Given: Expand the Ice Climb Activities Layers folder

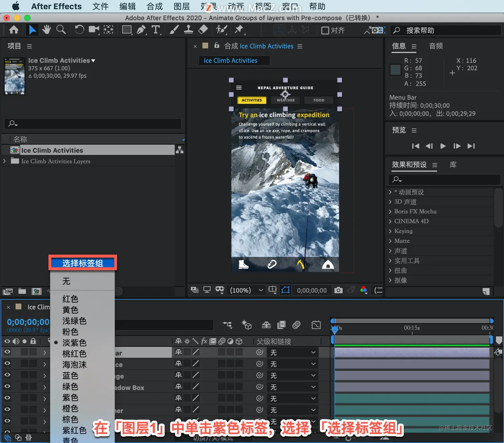Looking at the screenshot, I should (4, 161).
